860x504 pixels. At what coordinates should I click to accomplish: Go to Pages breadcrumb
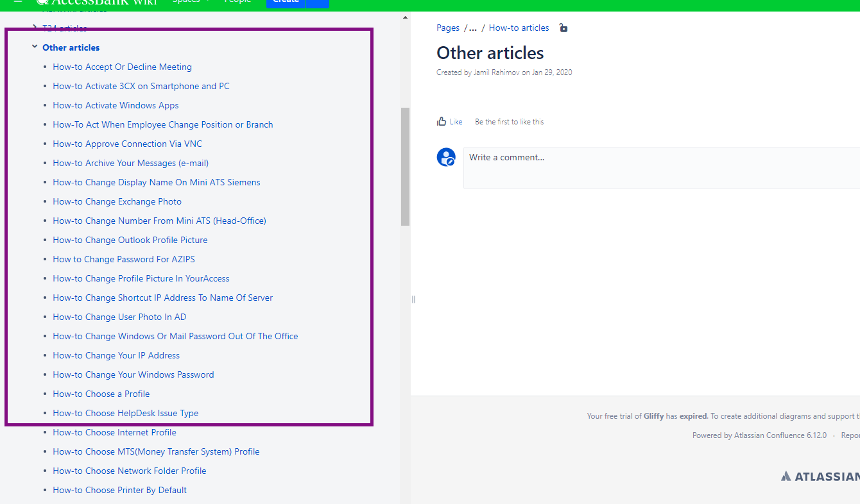448,28
